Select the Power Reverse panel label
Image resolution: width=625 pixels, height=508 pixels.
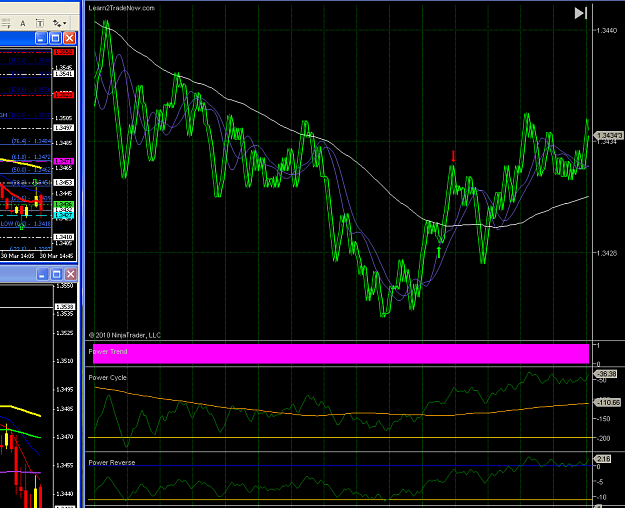coord(112,463)
